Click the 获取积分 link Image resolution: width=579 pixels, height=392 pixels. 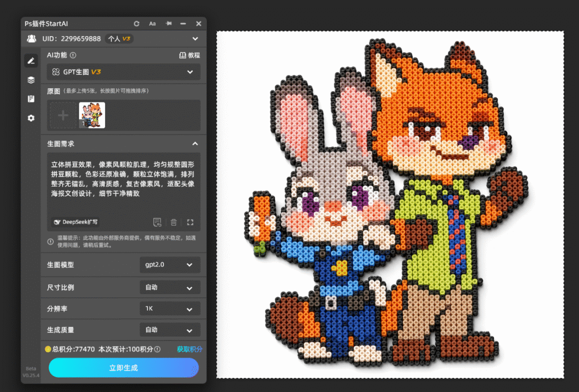pyautogui.click(x=189, y=349)
